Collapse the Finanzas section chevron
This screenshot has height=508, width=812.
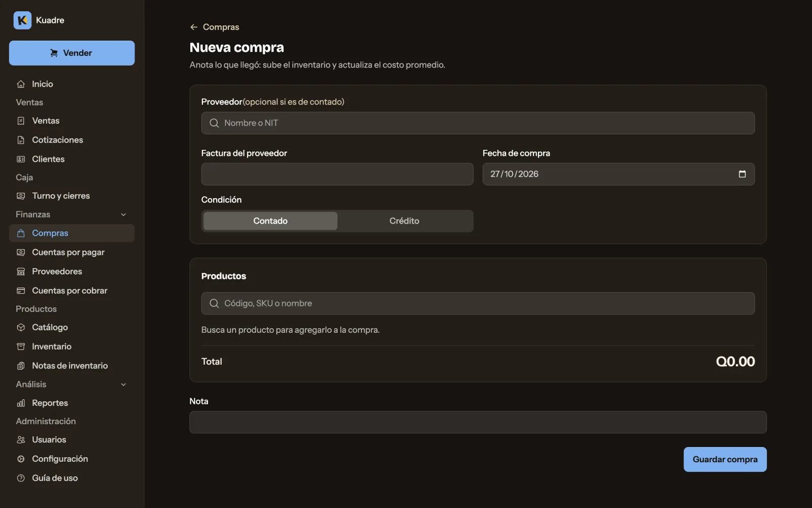point(123,215)
